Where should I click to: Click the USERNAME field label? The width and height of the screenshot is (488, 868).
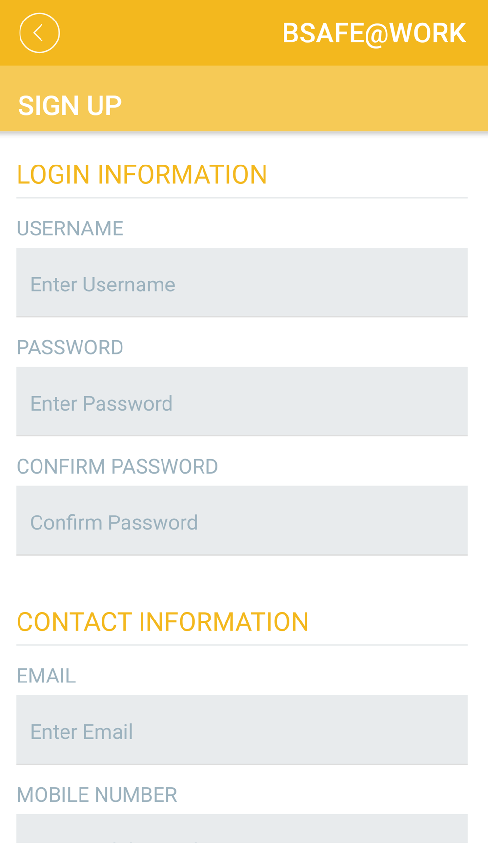click(70, 228)
